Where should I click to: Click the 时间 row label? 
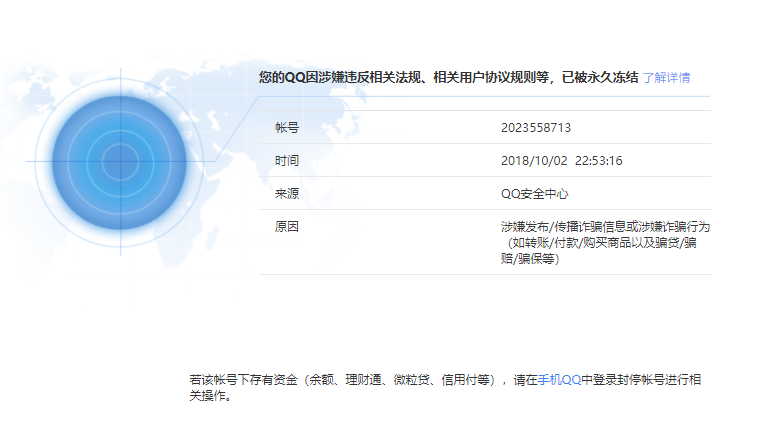point(287,160)
